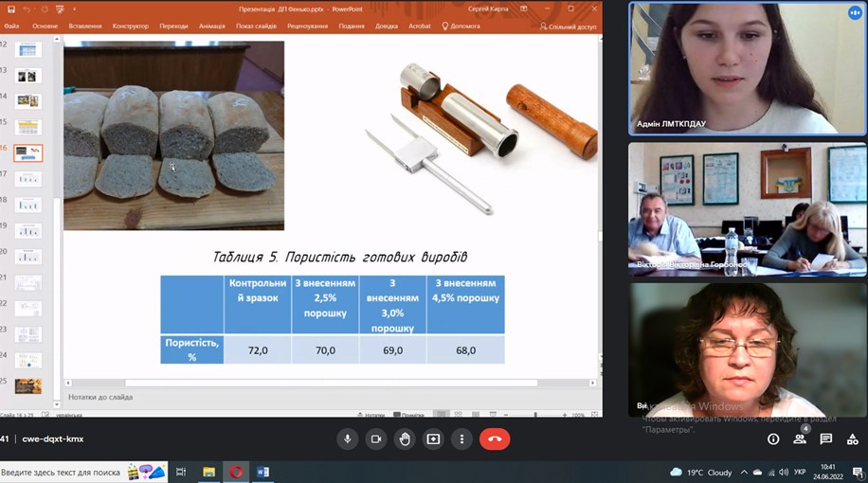
Task: Click the Допомога lightbulb search
Action: 461,26
